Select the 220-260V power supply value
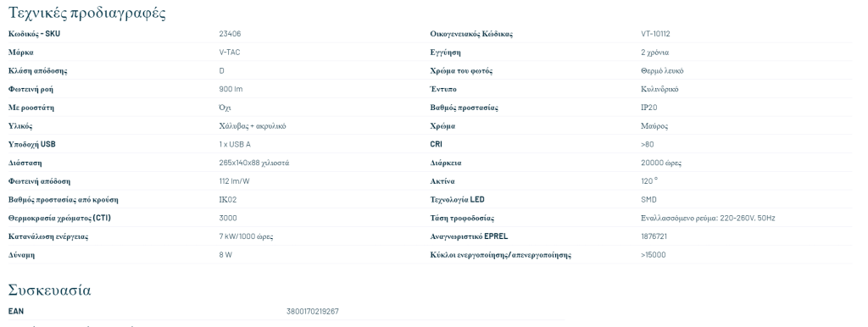Viewport: 868px width, 327px height. pos(708,218)
